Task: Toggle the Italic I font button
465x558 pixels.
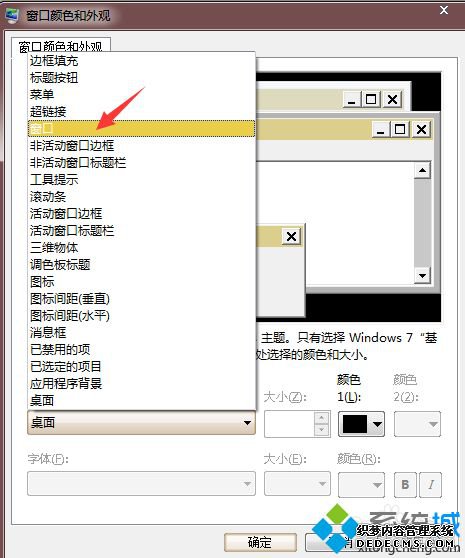Action: pyautogui.click(x=431, y=484)
